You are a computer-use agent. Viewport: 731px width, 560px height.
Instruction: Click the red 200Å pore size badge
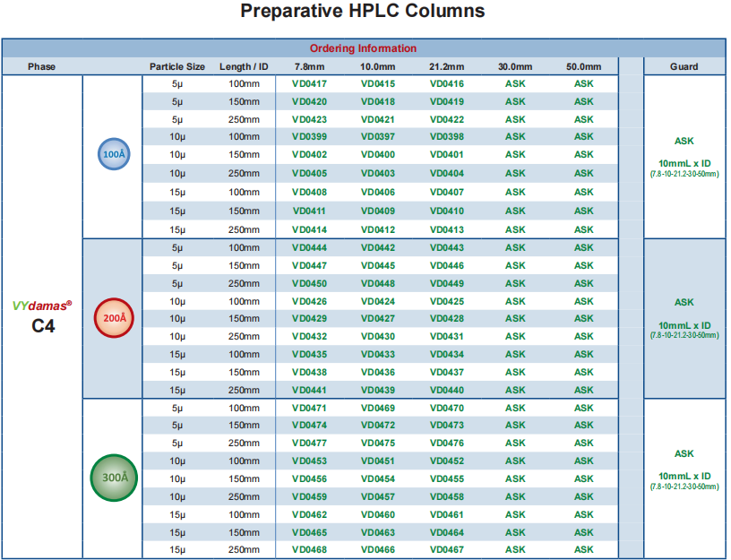114,318
